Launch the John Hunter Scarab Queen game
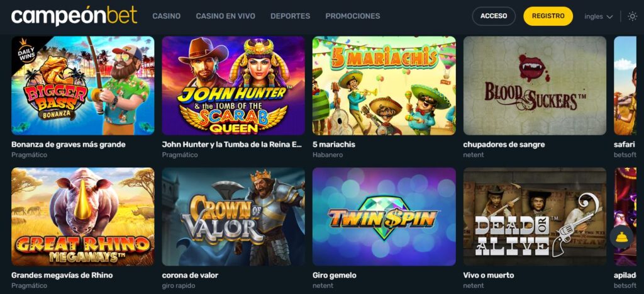 point(233,86)
